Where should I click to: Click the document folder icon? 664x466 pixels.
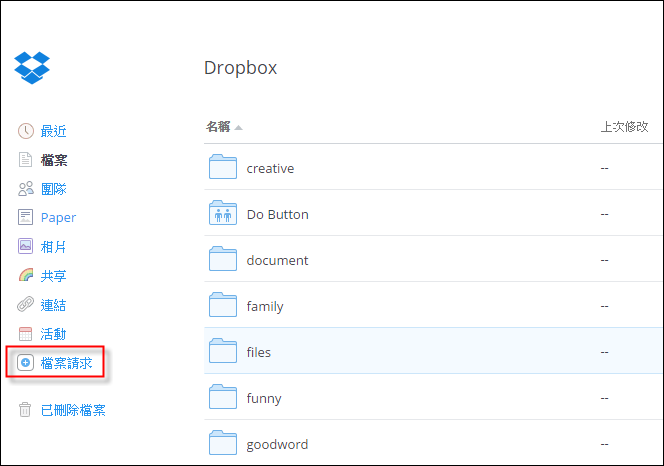[x=223, y=258]
